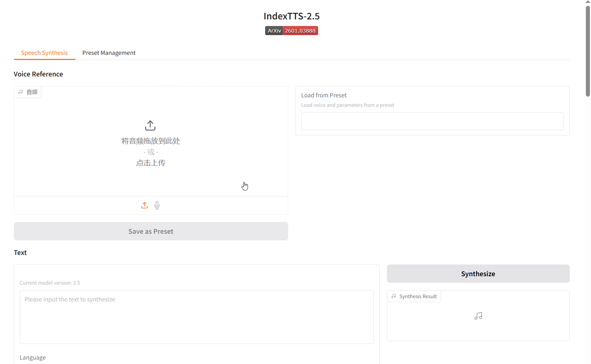Click the Voice Reference heading
This screenshot has height=364, width=591.
pos(38,74)
